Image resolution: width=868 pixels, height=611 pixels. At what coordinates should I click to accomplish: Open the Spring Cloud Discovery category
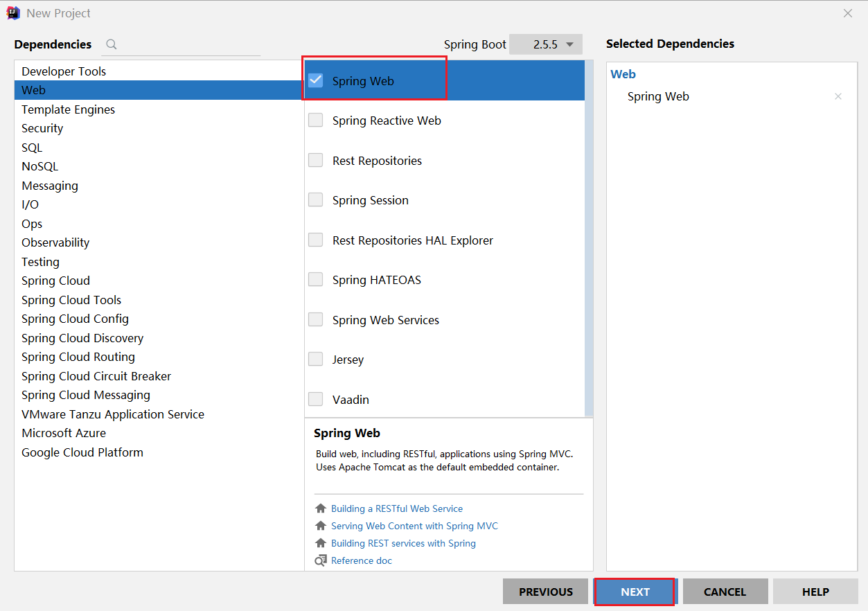82,338
